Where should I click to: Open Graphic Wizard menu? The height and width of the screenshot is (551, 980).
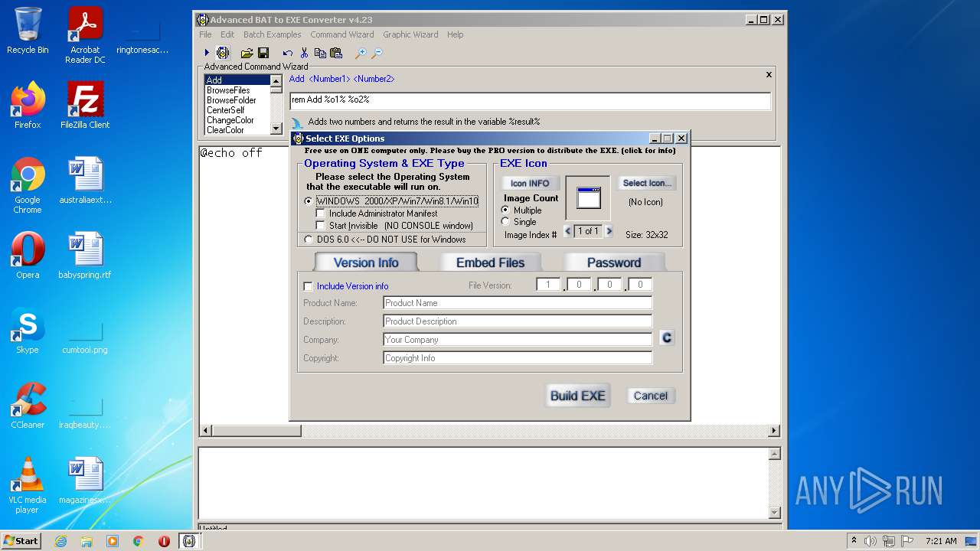[x=410, y=34]
